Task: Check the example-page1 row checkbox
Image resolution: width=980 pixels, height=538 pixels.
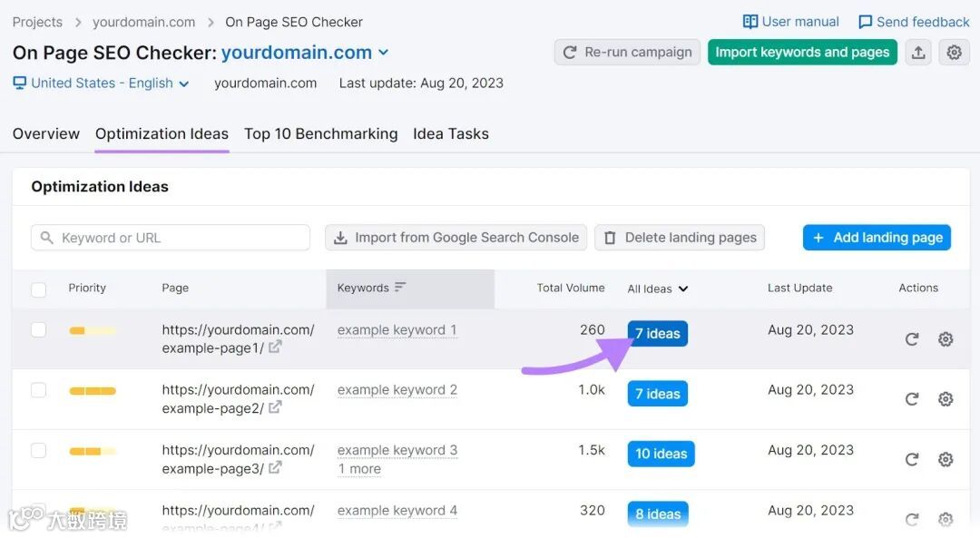Action: [x=39, y=330]
